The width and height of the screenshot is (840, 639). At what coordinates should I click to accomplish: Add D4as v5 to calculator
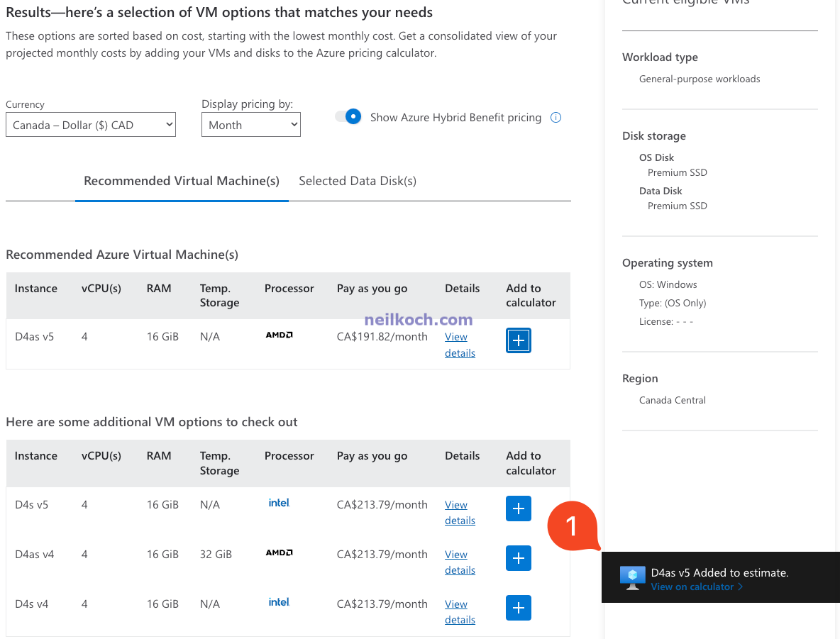(x=518, y=340)
